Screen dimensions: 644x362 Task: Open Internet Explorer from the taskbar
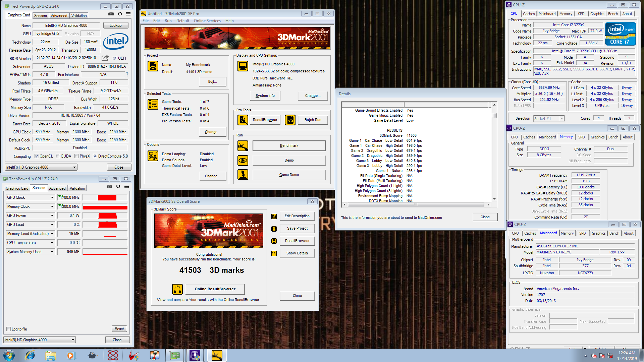(30, 355)
